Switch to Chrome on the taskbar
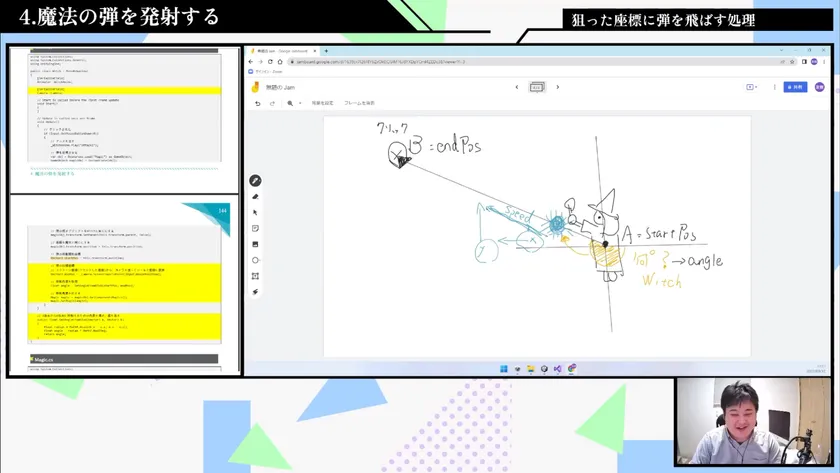840x473 pixels. [572, 369]
